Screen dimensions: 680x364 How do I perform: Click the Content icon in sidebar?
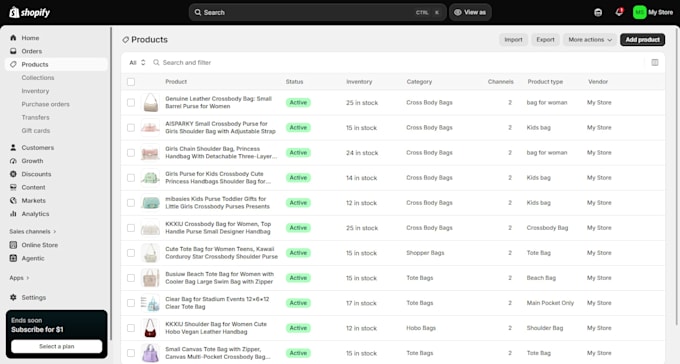[13, 187]
